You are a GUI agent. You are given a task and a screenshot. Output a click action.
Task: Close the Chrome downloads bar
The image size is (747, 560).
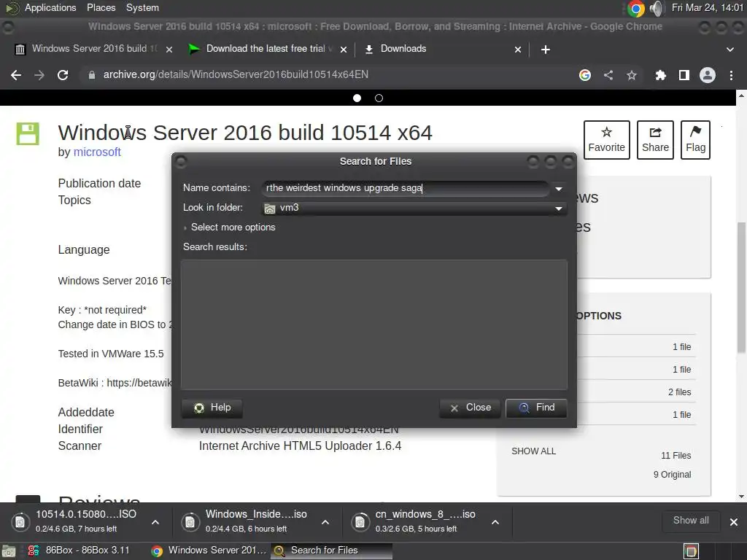click(x=734, y=522)
